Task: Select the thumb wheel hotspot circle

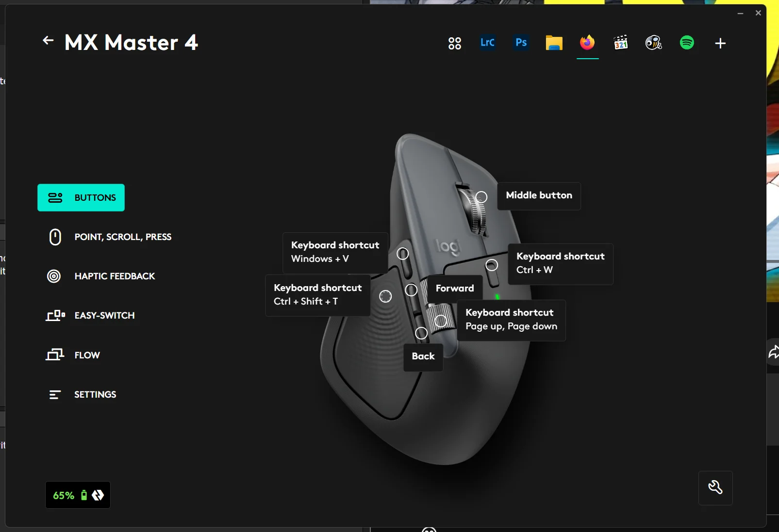Action: [441, 321]
